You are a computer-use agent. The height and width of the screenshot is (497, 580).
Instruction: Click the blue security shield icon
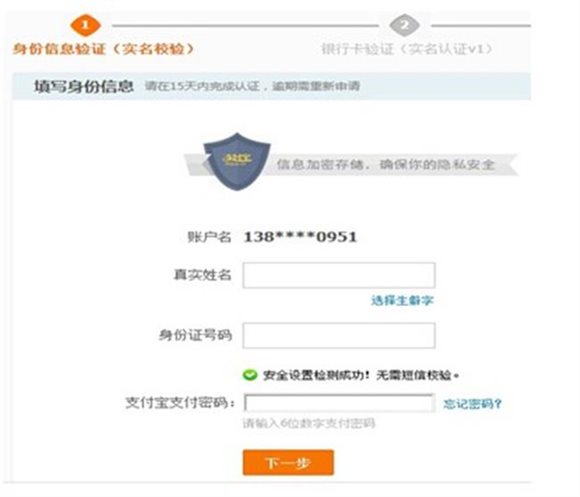tap(237, 162)
